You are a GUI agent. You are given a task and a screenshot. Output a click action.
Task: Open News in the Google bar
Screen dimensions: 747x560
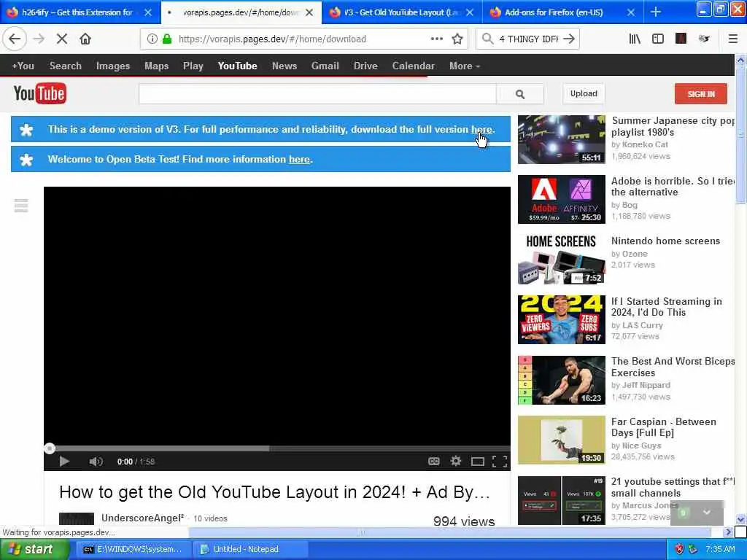pos(285,66)
